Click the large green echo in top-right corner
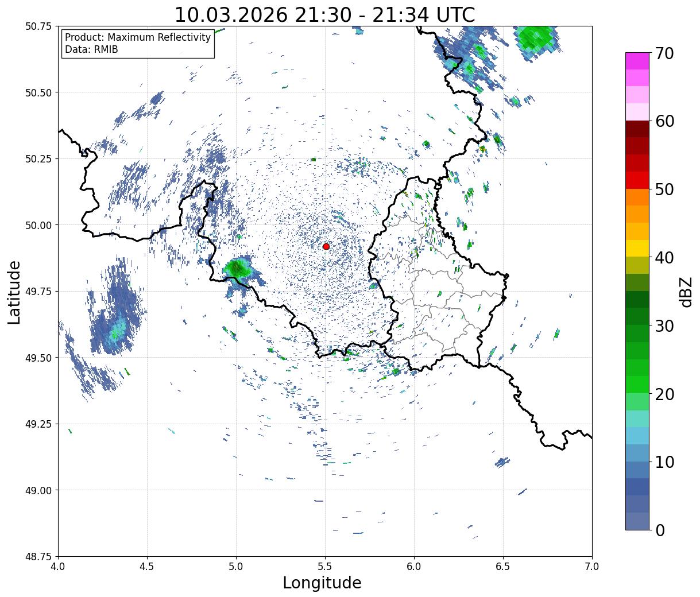 [535, 39]
